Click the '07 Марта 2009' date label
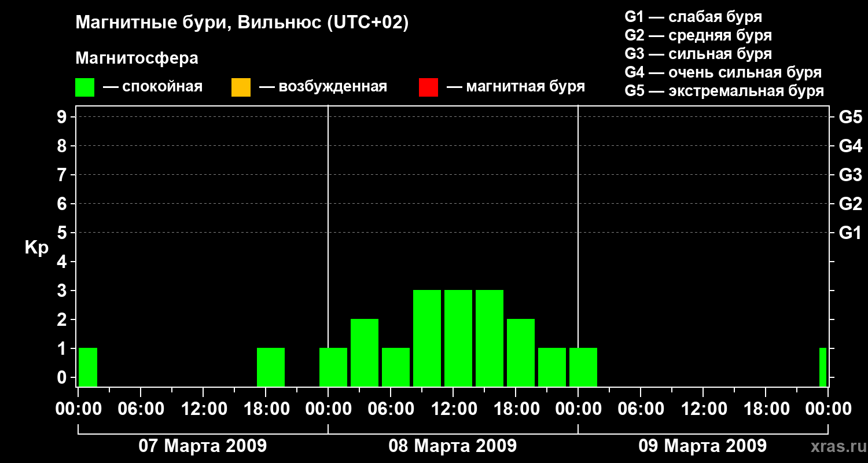The width and height of the screenshot is (868, 463). point(203,446)
